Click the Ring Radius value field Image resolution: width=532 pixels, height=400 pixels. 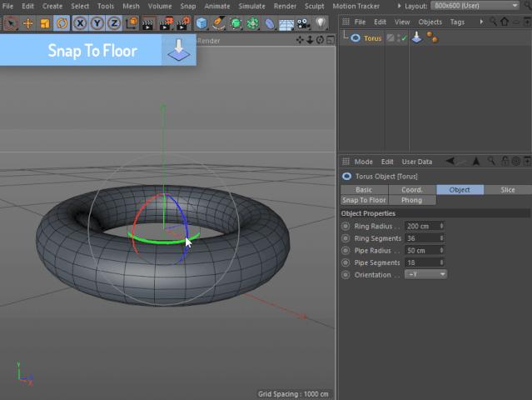(420, 226)
